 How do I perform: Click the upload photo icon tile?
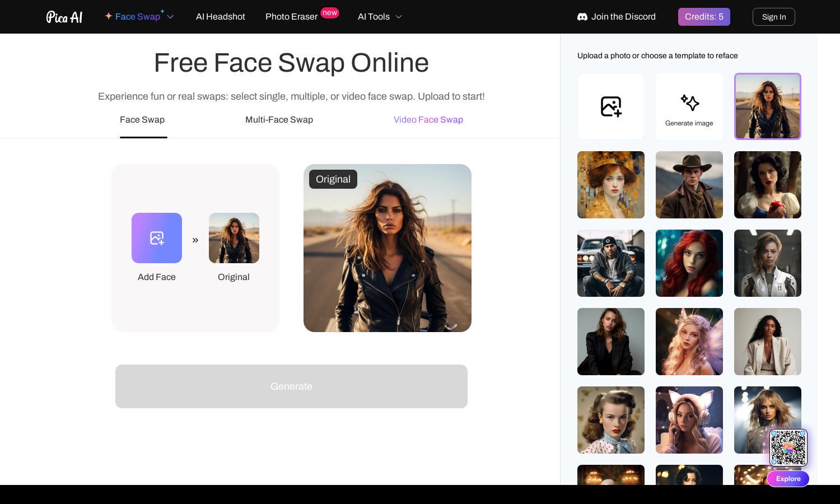611,106
